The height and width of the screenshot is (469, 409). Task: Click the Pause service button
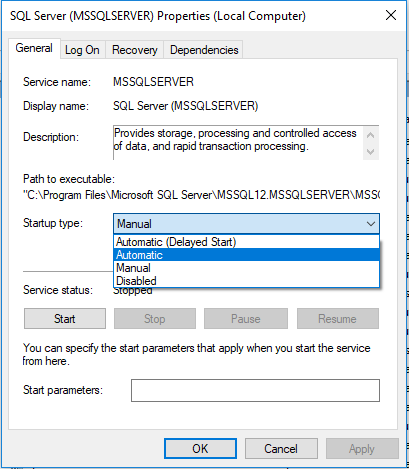[246, 319]
